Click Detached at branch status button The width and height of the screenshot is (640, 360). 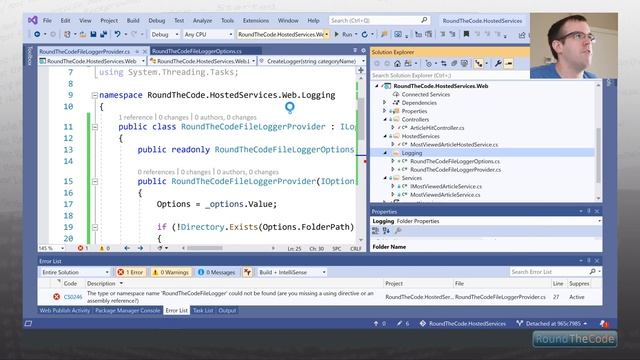[551, 324]
